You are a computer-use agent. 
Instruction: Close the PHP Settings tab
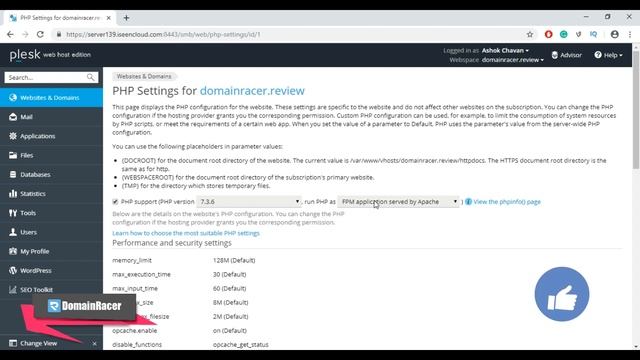coord(109,18)
